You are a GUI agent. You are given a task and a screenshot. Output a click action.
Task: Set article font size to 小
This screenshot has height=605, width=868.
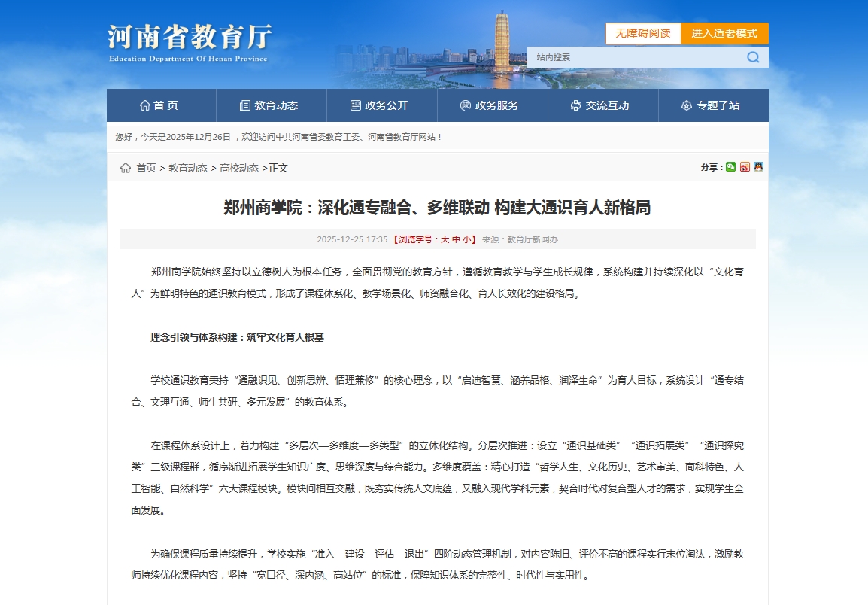pyautogui.click(x=467, y=239)
